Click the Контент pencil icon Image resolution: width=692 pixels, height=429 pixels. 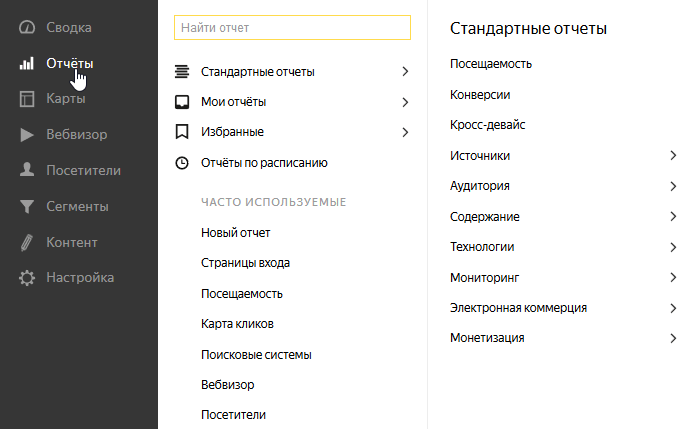28,243
